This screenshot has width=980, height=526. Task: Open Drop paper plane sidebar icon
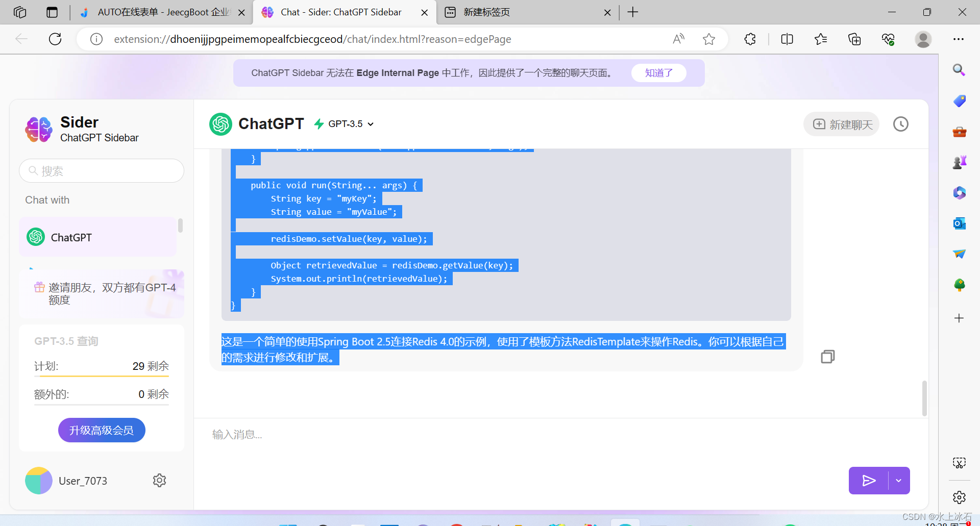(x=959, y=254)
